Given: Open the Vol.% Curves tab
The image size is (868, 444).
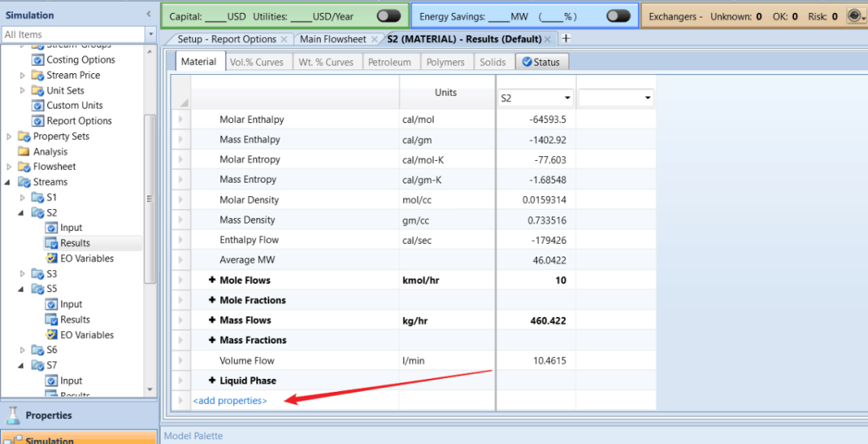Looking at the screenshot, I should [257, 62].
